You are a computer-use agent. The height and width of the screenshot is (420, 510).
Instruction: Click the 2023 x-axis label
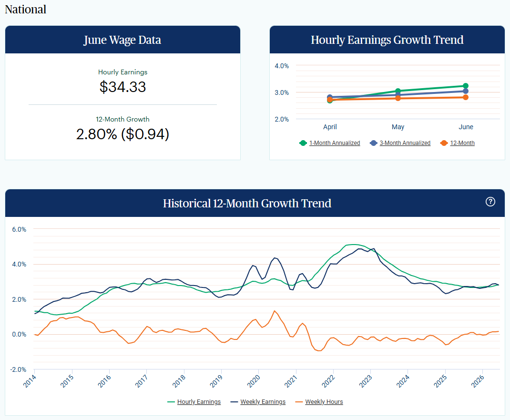[x=365, y=380]
